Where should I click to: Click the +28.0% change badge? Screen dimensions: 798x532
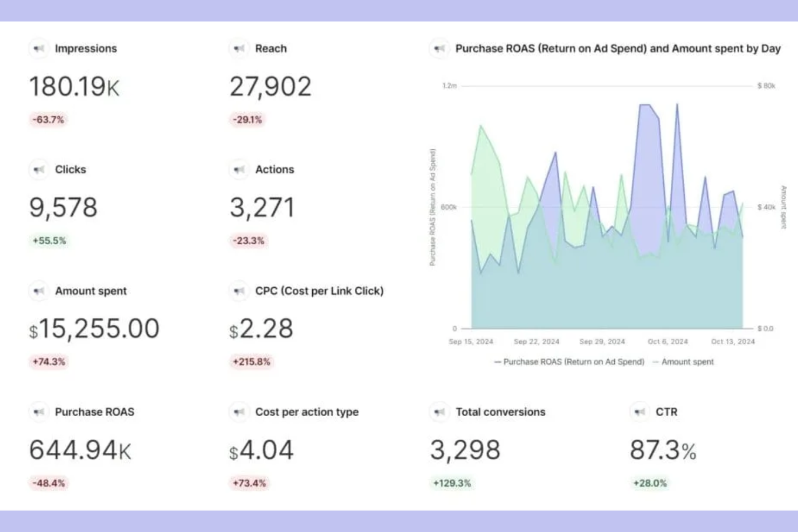coord(650,483)
